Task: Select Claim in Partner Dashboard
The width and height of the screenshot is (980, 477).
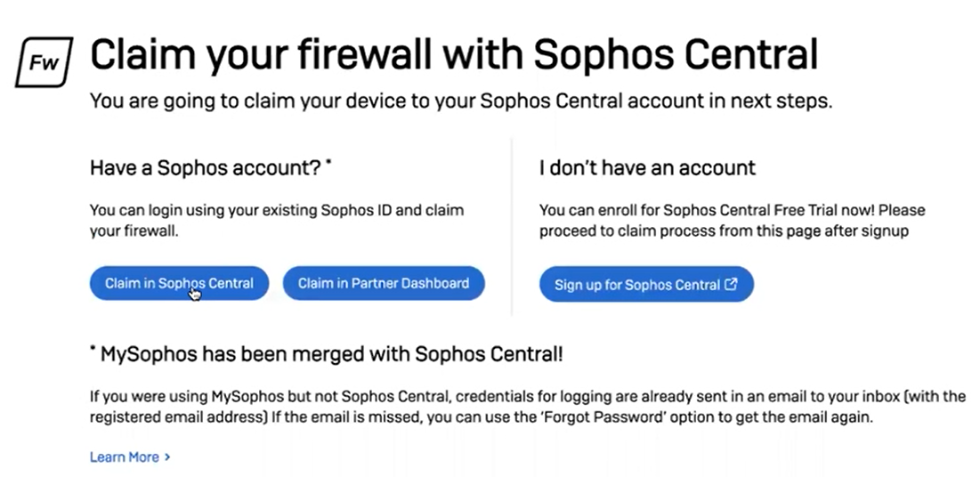Action: (x=384, y=284)
